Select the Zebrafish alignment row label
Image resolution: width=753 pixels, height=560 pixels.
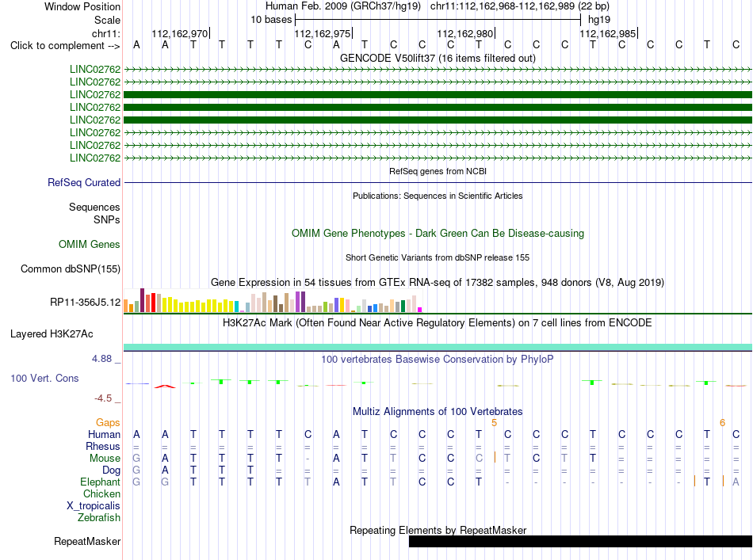point(99,517)
